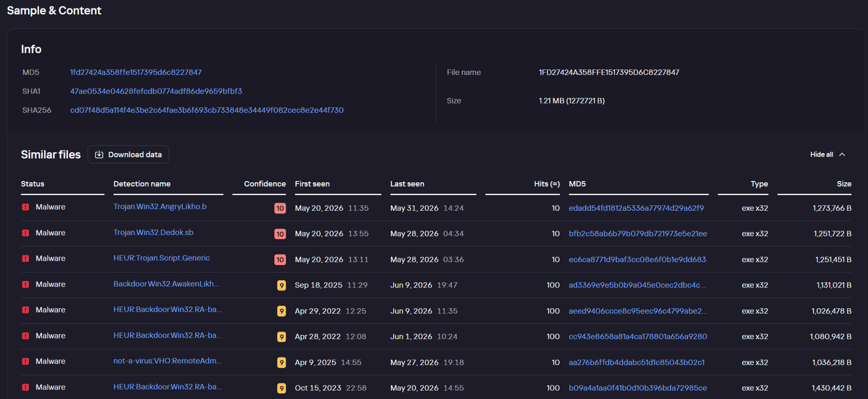The width and height of the screenshot is (868, 399).
Task: Sort table by Hits (≈) header
Action: 547,184
